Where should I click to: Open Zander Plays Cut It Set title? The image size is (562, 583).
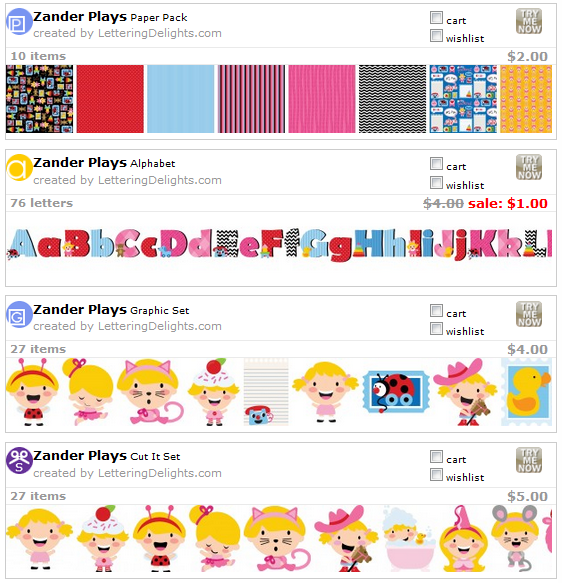(x=107, y=456)
